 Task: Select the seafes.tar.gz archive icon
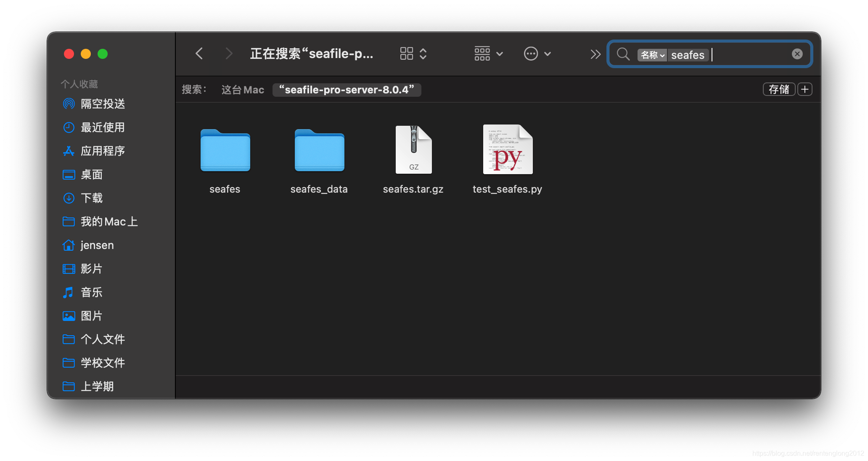[x=413, y=149]
